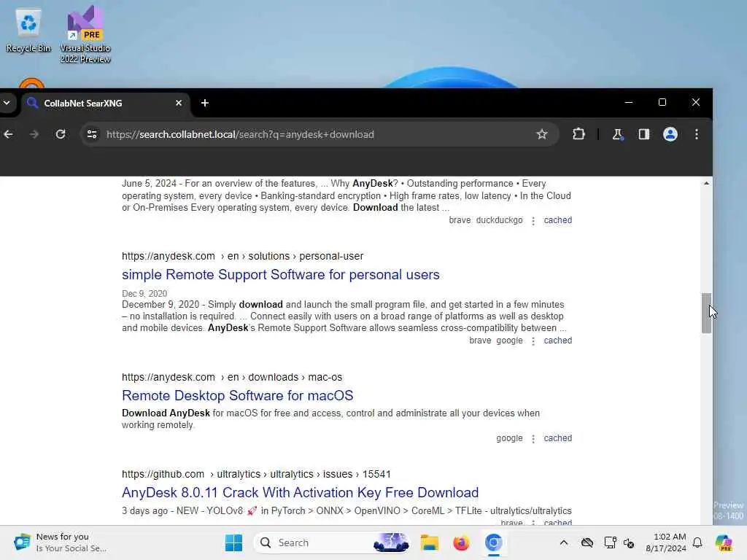Select the CollabNet SearXNG tab
Viewport: 747px width, 560px height.
[x=105, y=104]
